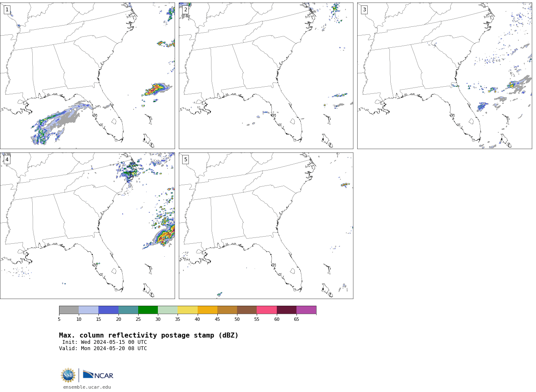Click the NSF logo
The image size is (536, 392).
click(68, 375)
